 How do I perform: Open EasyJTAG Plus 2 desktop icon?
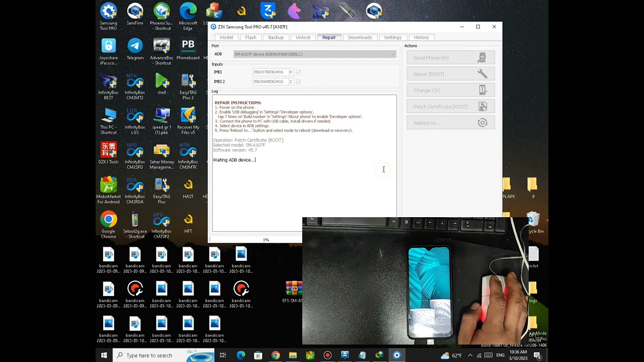(x=188, y=86)
